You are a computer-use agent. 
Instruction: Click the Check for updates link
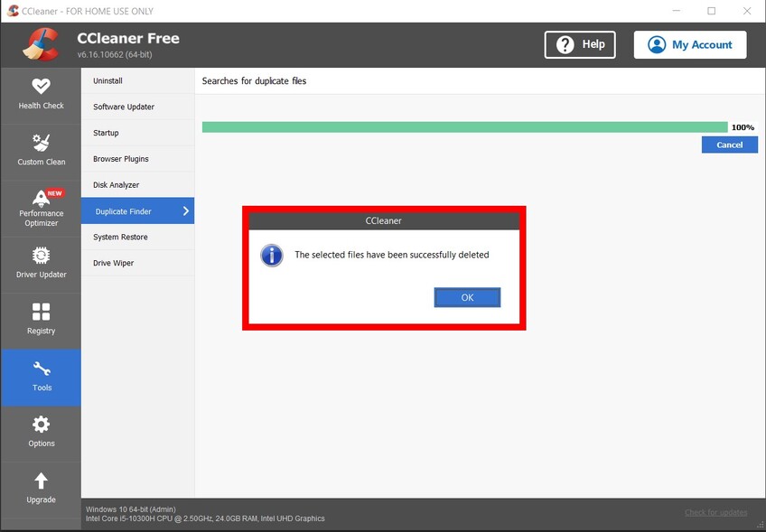click(715, 511)
